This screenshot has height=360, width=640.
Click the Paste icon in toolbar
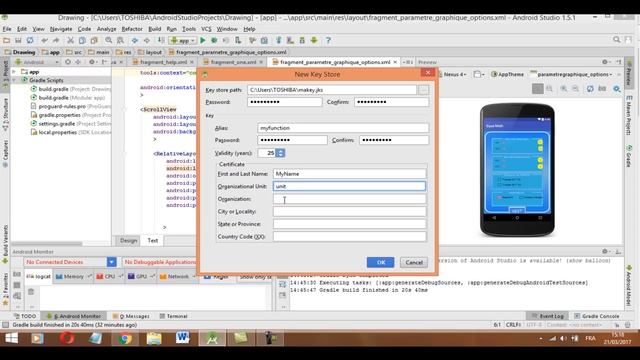tap(94, 40)
